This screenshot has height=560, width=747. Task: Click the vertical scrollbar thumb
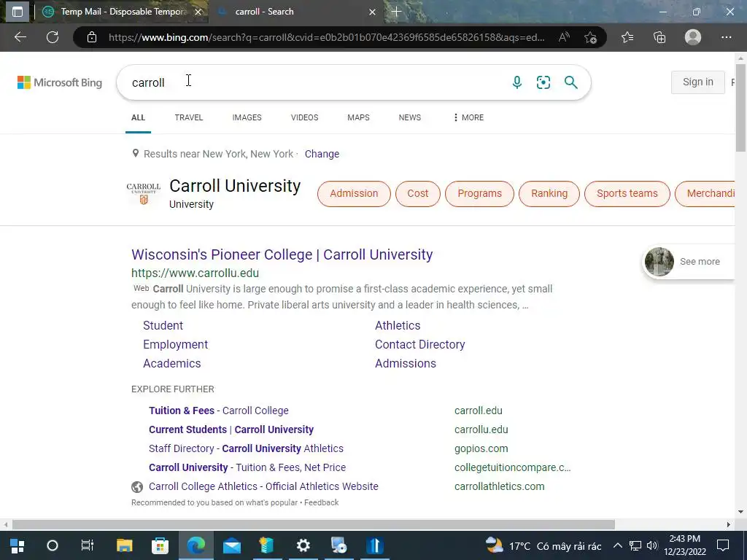point(740,107)
